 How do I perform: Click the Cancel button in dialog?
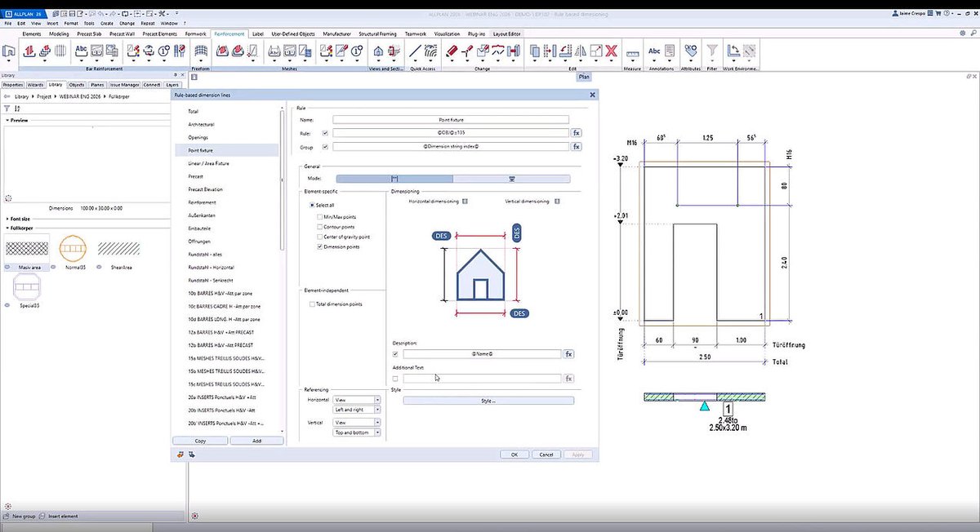(547, 454)
